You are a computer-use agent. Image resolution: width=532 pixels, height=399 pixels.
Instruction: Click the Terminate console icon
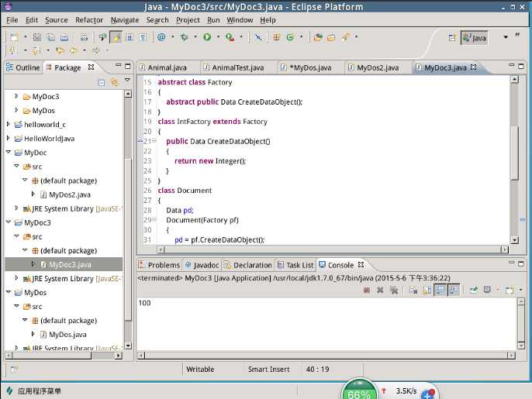pyautogui.click(x=366, y=291)
